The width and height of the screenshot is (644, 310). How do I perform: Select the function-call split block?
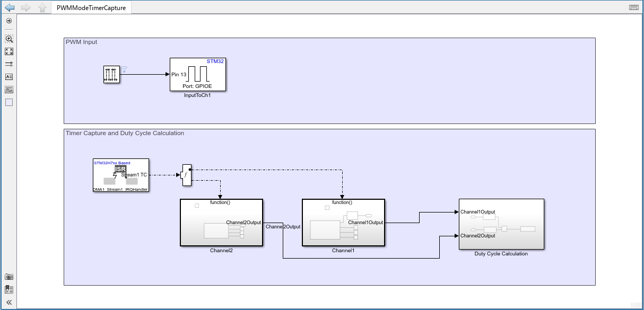pos(186,175)
